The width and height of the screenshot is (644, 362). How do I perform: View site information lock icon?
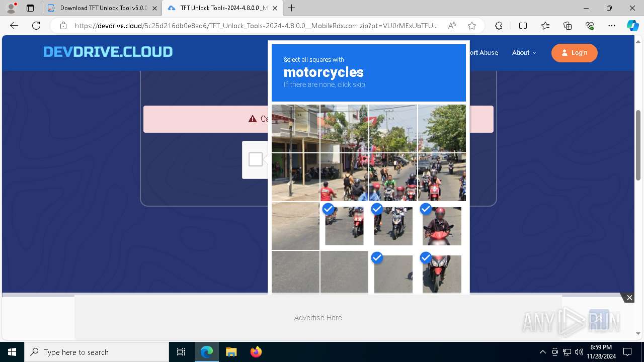63,26
